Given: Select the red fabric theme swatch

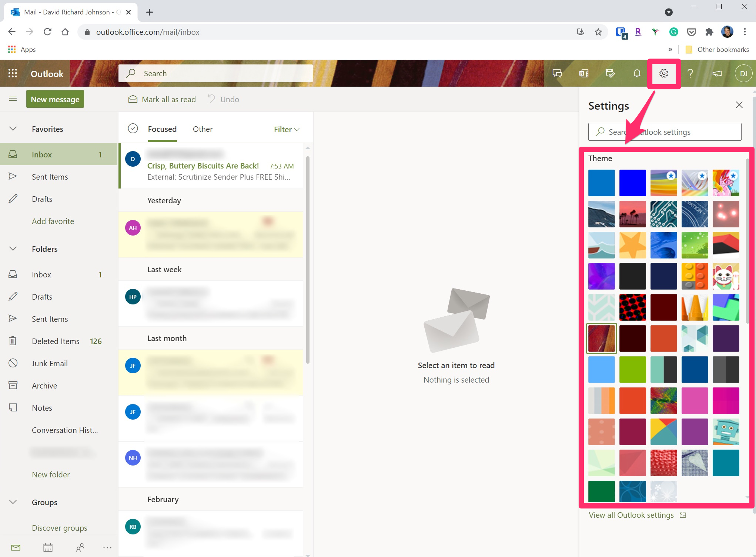Looking at the screenshot, I should click(602, 338).
